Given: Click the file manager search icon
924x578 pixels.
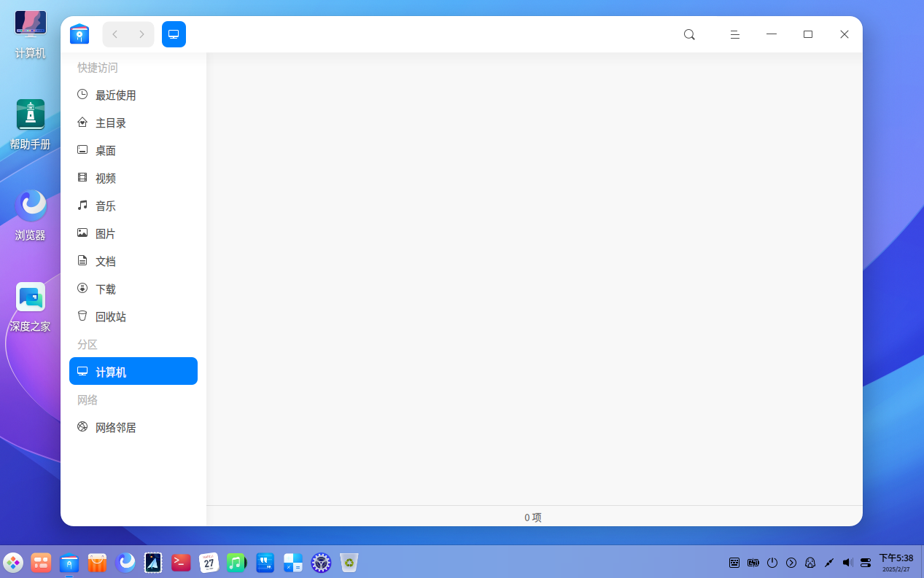Looking at the screenshot, I should click(x=689, y=34).
